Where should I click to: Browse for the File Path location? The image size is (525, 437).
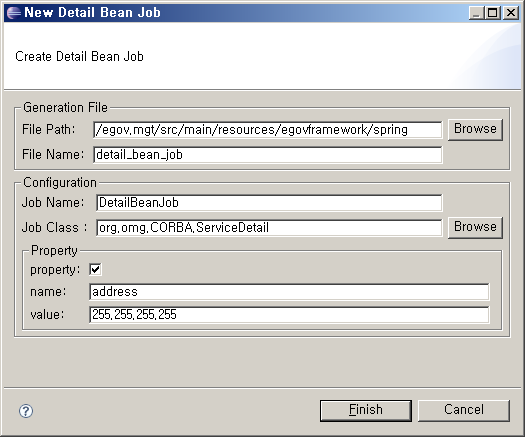(475, 130)
